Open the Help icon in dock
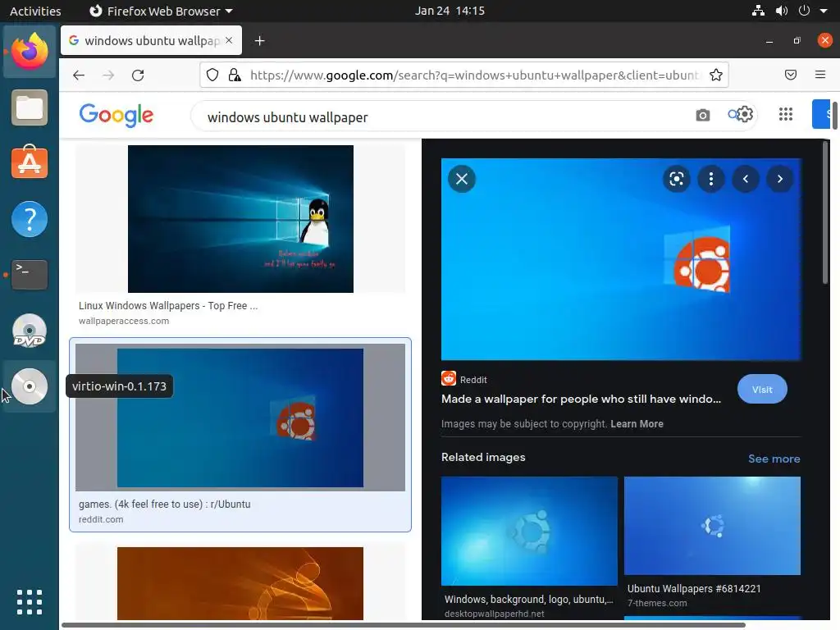The height and width of the screenshot is (630, 840). tap(30, 219)
